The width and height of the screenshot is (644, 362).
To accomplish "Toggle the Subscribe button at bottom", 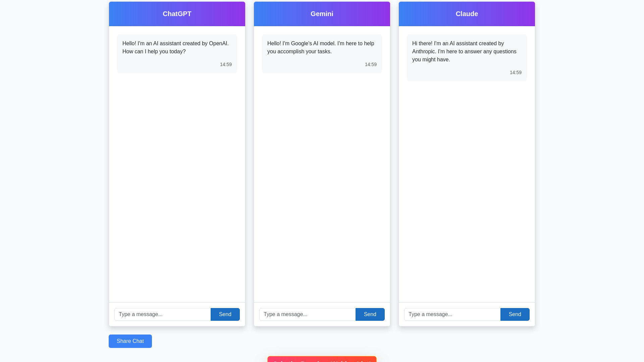I will click(322, 360).
